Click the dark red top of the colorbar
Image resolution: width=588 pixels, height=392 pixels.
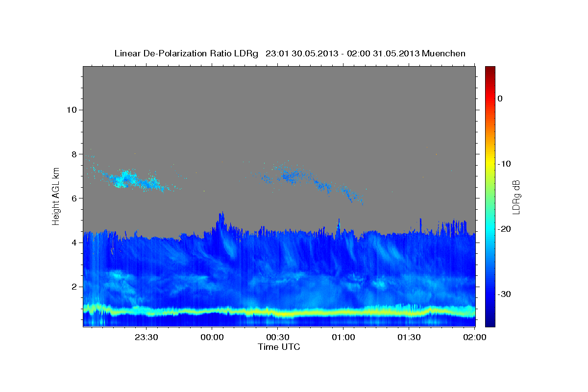click(x=490, y=70)
